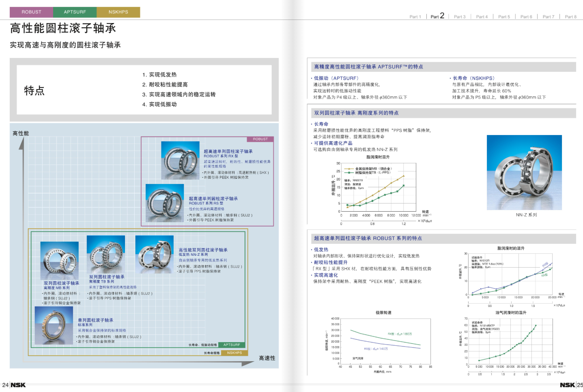Image resolution: width=583 pixels, height=392 pixels.
Task: Click the 高性能双列圆柱滚子轴承 title
Action: coord(203,250)
